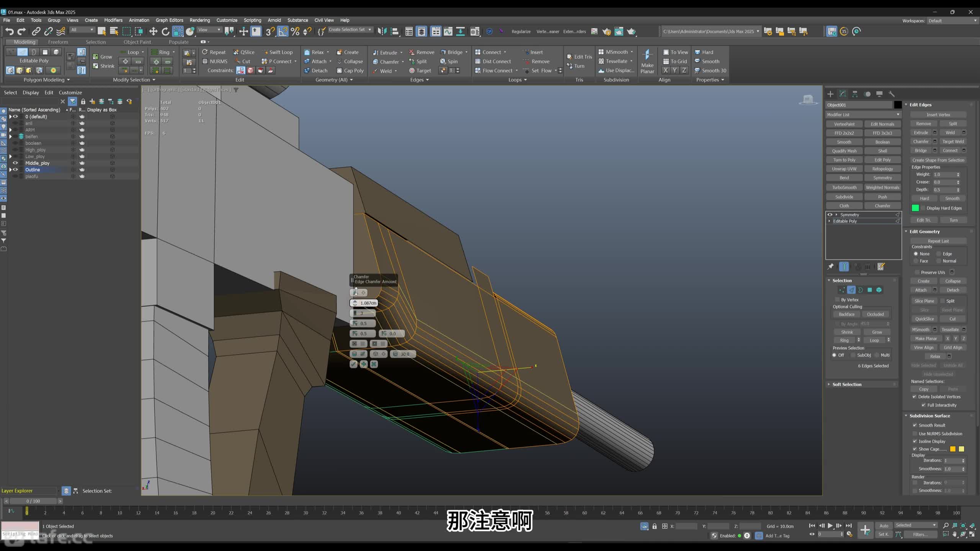Select Edge sub-object level icon
Viewport: 980px width, 551px height.
point(851,290)
